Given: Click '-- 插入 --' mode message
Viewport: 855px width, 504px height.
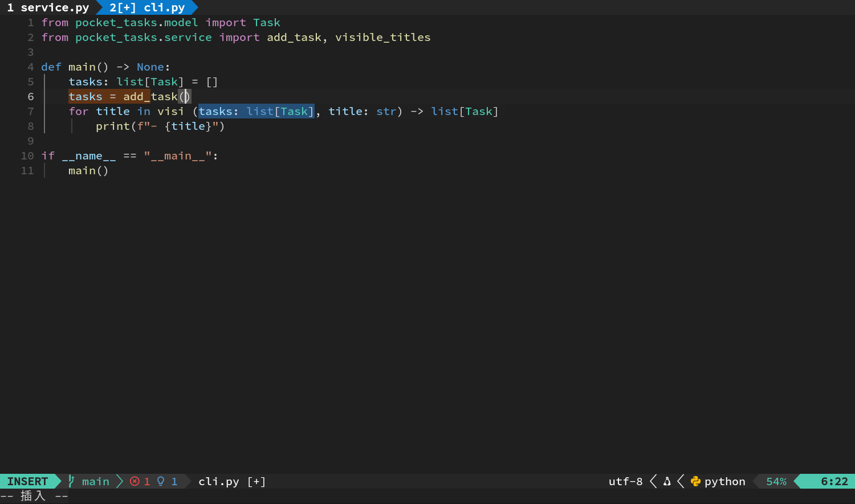Looking at the screenshot, I should click(x=34, y=496).
